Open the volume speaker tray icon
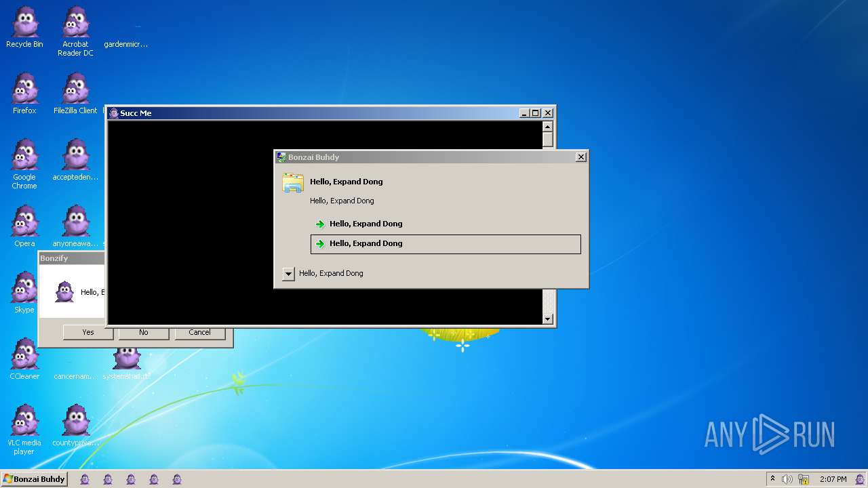Viewport: 868px width, 488px height. click(787, 479)
